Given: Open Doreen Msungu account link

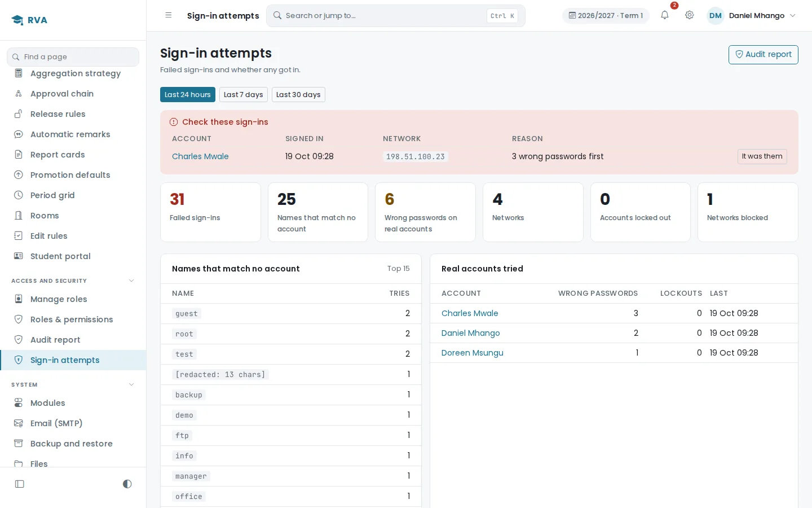Looking at the screenshot, I should [x=473, y=353].
